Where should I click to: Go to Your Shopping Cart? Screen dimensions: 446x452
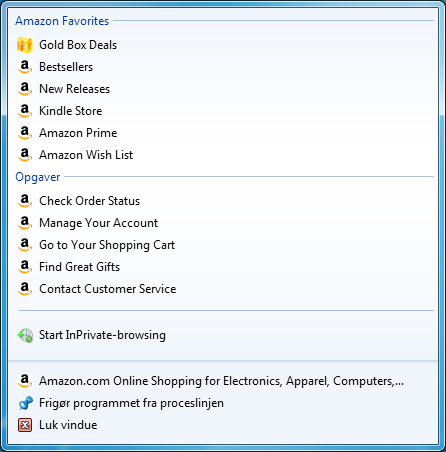pos(107,245)
